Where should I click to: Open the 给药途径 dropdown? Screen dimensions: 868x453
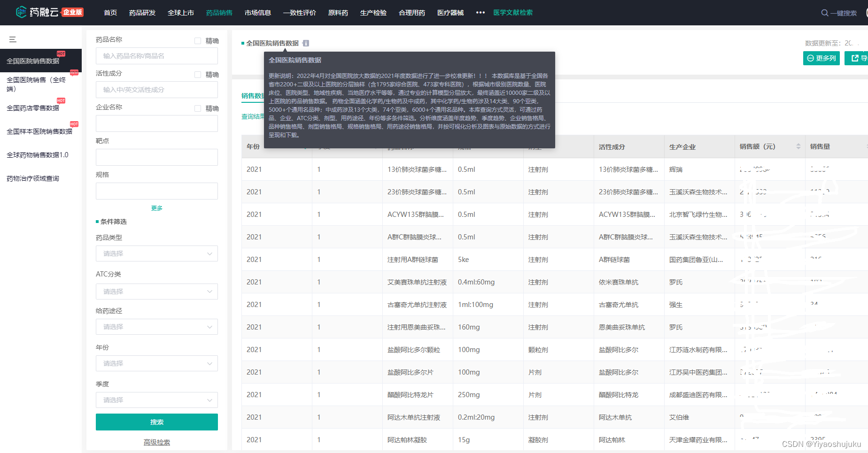click(157, 327)
